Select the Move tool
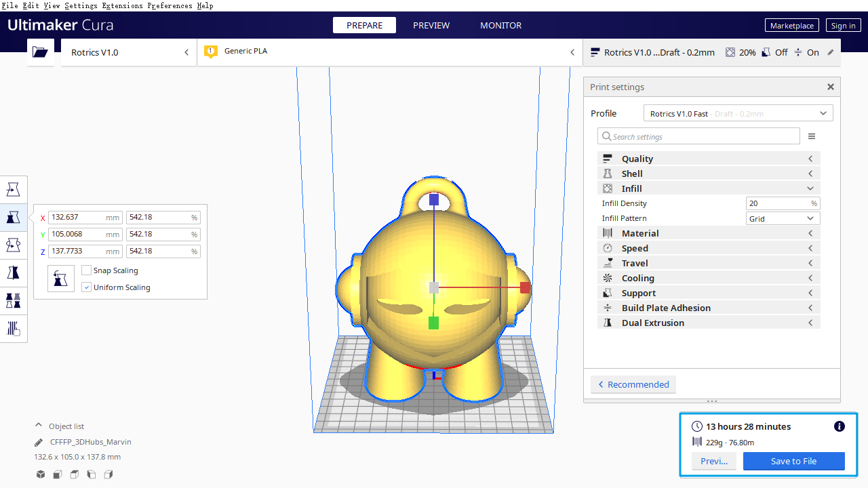Image resolution: width=868 pixels, height=488 pixels. tap(14, 189)
